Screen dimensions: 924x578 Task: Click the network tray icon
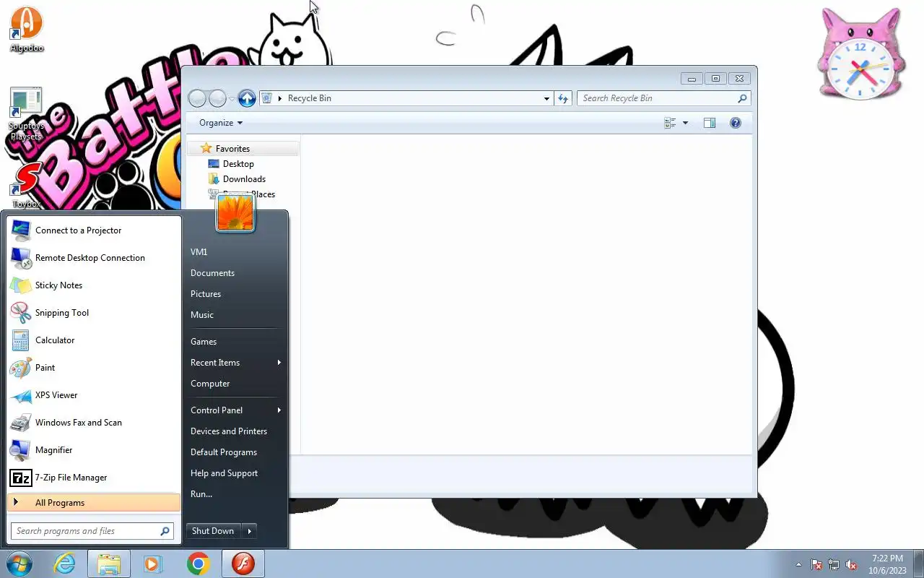(x=834, y=564)
